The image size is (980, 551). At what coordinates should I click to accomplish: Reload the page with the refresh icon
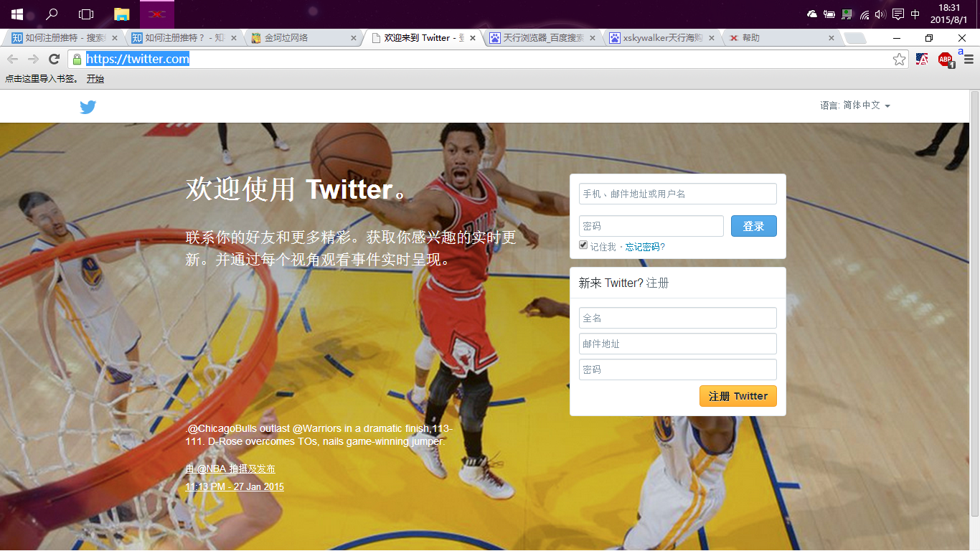click(x=54, y=59)
